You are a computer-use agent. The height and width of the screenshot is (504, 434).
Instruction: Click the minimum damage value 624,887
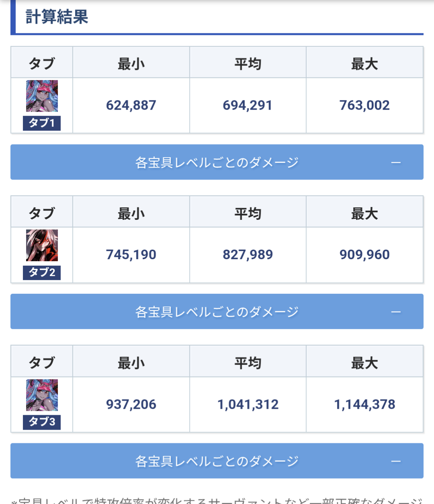pos(131,105)
